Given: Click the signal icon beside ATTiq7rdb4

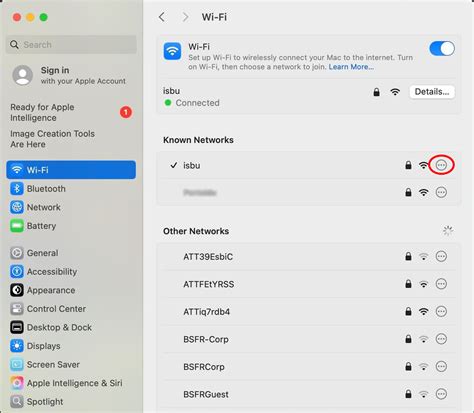Looking at the screenshot, I should tap(424, 312).
